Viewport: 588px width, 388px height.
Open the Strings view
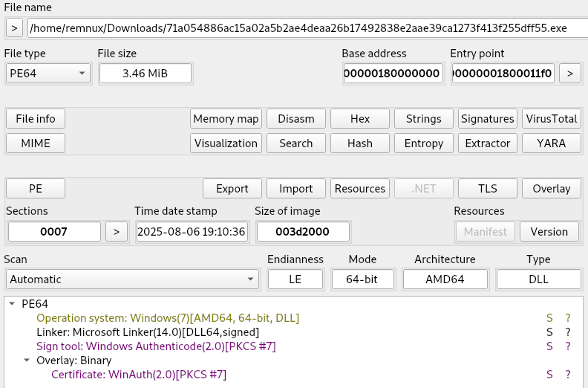(424, 119)
